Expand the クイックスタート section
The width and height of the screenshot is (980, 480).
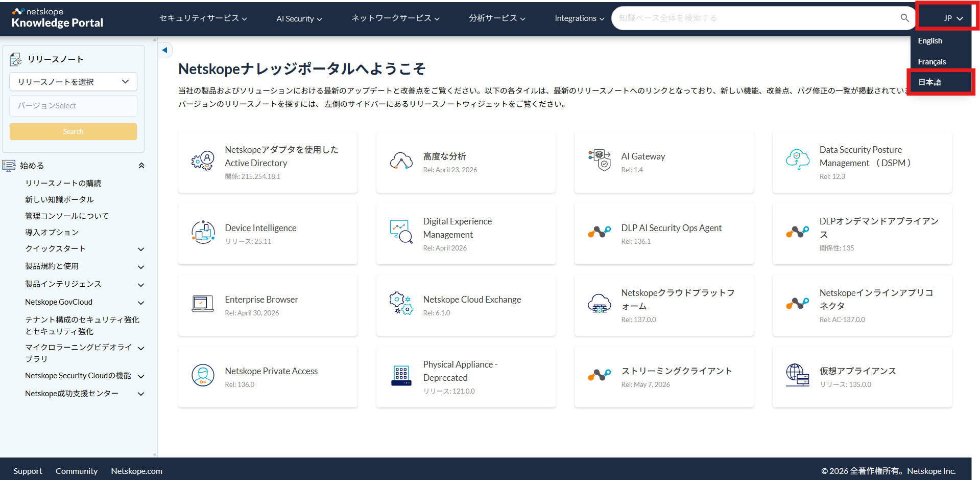(141, 249)
